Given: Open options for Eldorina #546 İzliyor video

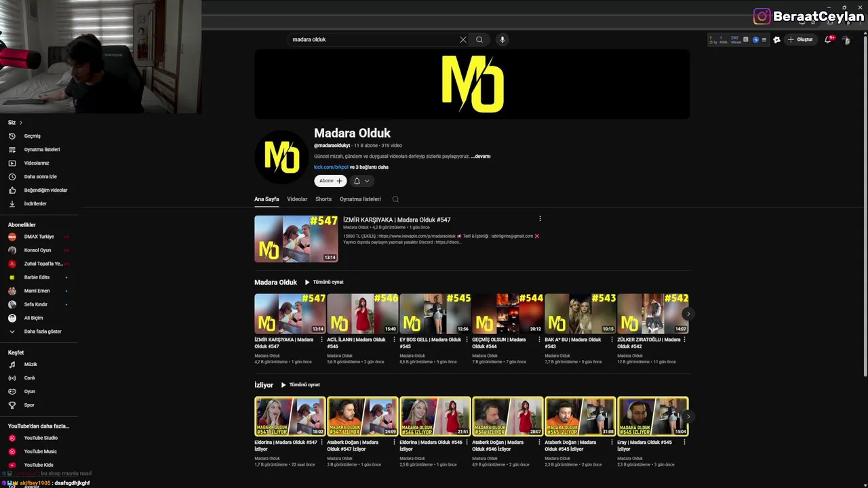Looking at the screenshot, I should [467, 443].
